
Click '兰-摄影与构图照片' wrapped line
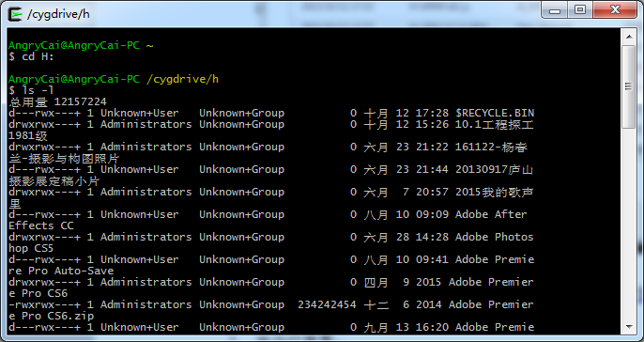pyautogui.click(x=64, y=158)
